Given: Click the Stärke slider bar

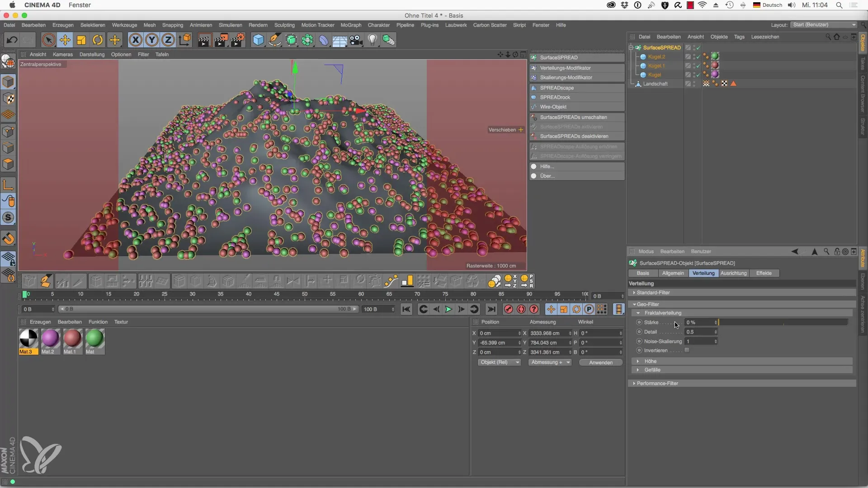Looking at the screenshot, I should pyautogui.click(x=783, y=323).
